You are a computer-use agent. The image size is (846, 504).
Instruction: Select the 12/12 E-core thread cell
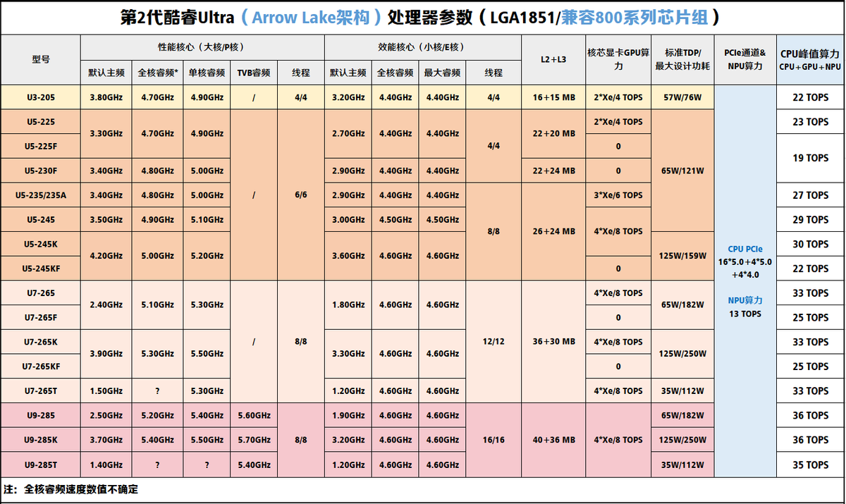click(493, 342)
